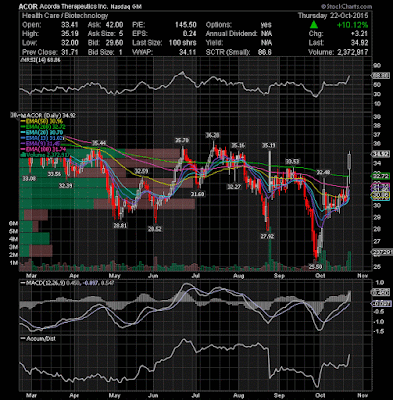The height and width of the screenshot is (400, 393).
Task: Click the 25.50 low price annotation
Action: (x=316, y=266)
